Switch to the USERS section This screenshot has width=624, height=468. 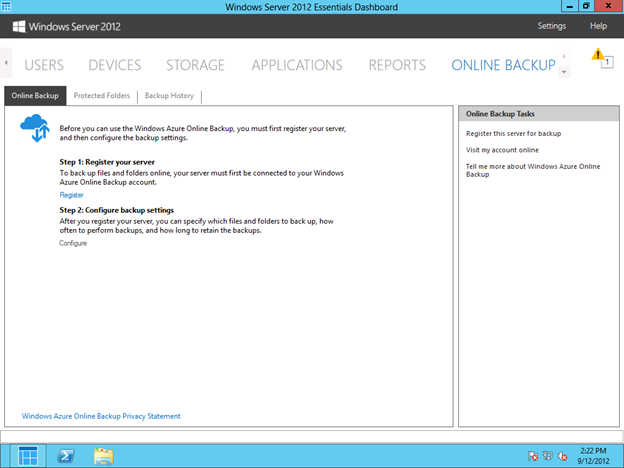pos(44,65)
